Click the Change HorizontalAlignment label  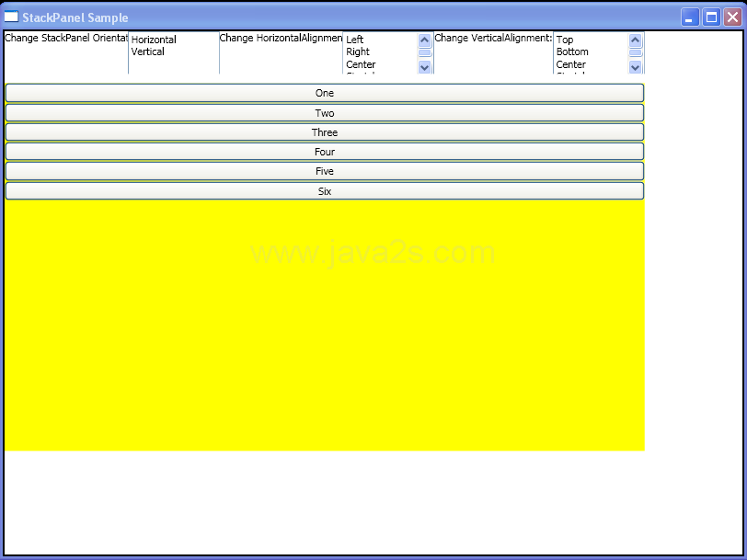tap(282, 38)
